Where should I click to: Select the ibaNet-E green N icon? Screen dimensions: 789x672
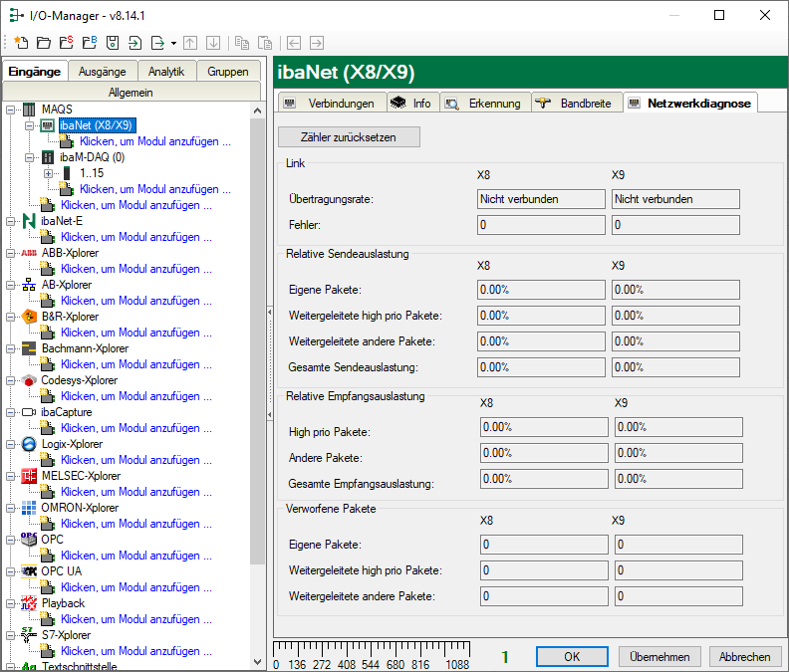pos(29,221)
